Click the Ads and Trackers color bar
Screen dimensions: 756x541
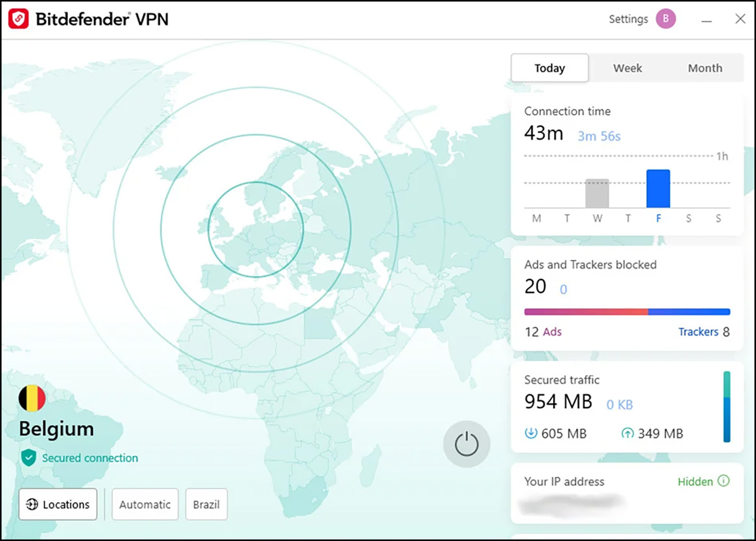click(627, 312)
